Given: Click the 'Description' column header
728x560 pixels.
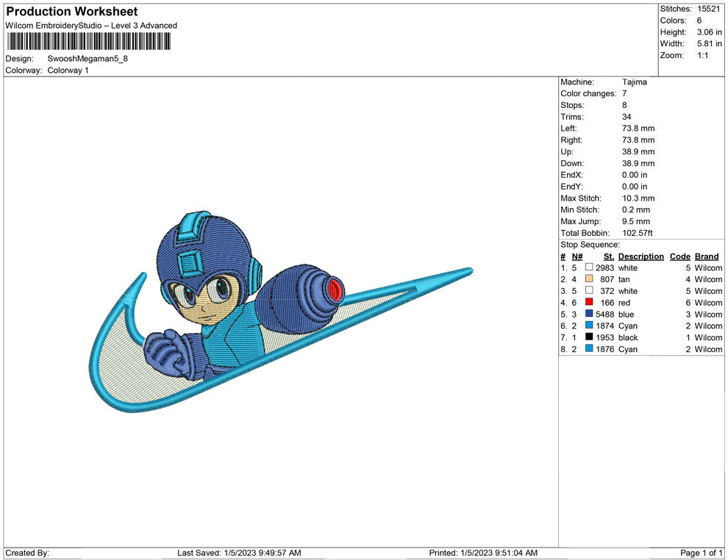Looking at the screenshot, I should (x=640, y=256).
